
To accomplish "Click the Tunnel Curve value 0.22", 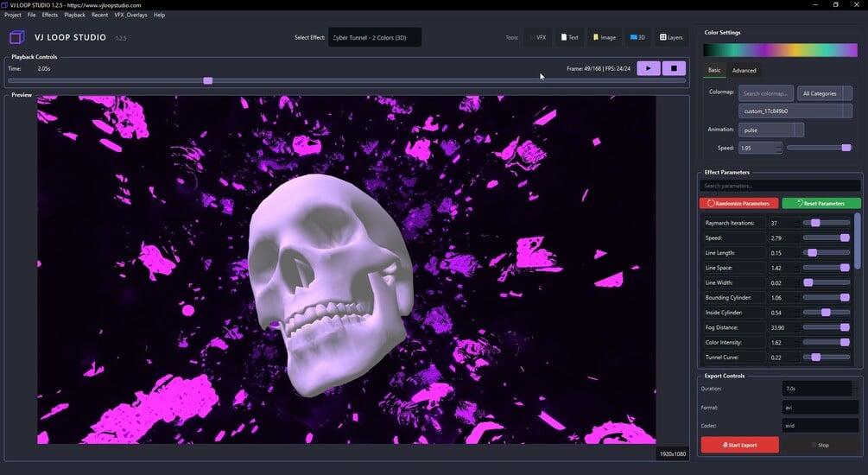I will [783, 358].
